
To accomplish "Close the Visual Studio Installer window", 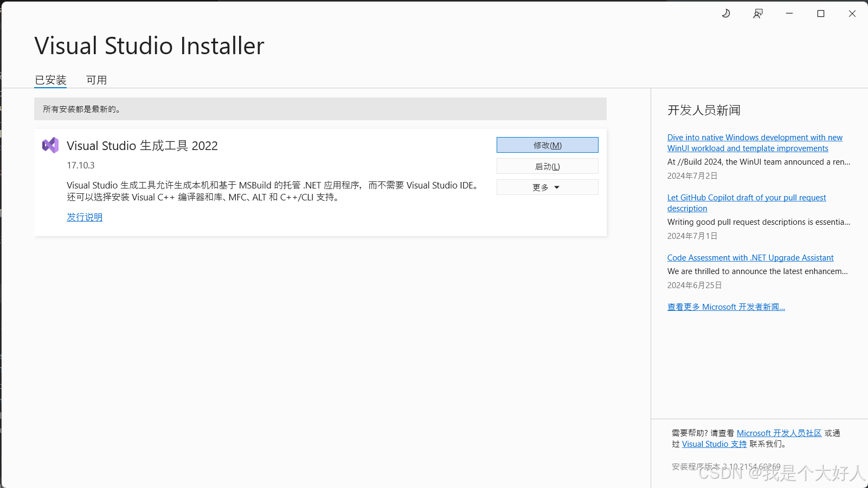I will click(x=852, y=14).
